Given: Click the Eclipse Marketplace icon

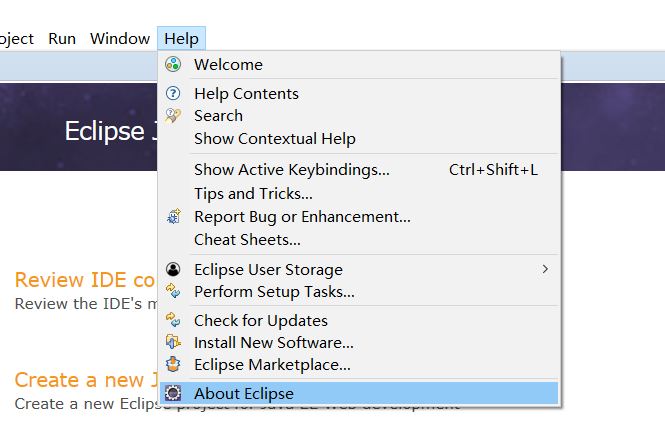Looking at the screenshot, I should (x=173, y=364).
